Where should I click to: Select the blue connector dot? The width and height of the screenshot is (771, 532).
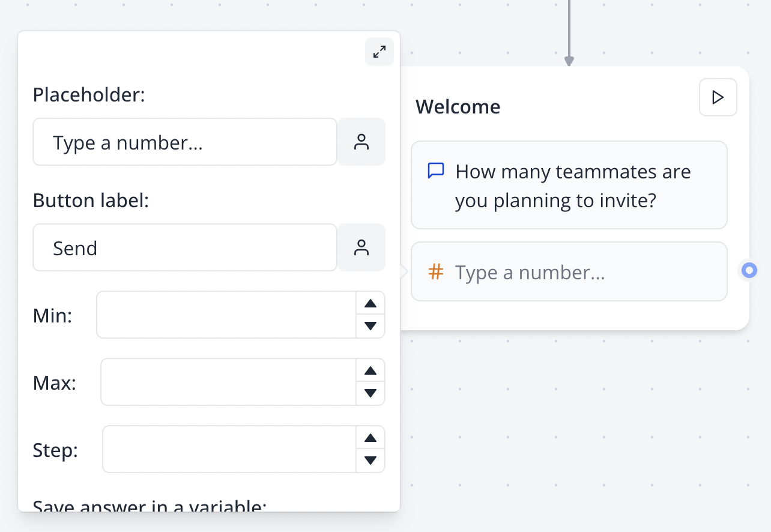[x=748, y=271]
